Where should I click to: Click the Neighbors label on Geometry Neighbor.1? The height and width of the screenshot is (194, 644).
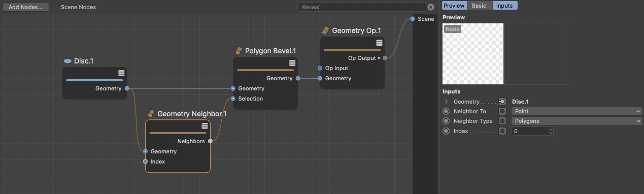point(191,141)
